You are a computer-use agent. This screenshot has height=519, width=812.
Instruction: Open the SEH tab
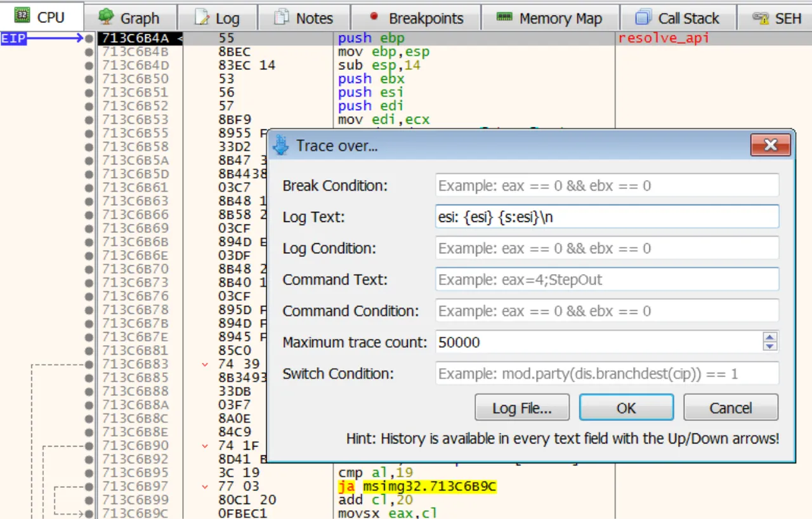click(776, 18)
